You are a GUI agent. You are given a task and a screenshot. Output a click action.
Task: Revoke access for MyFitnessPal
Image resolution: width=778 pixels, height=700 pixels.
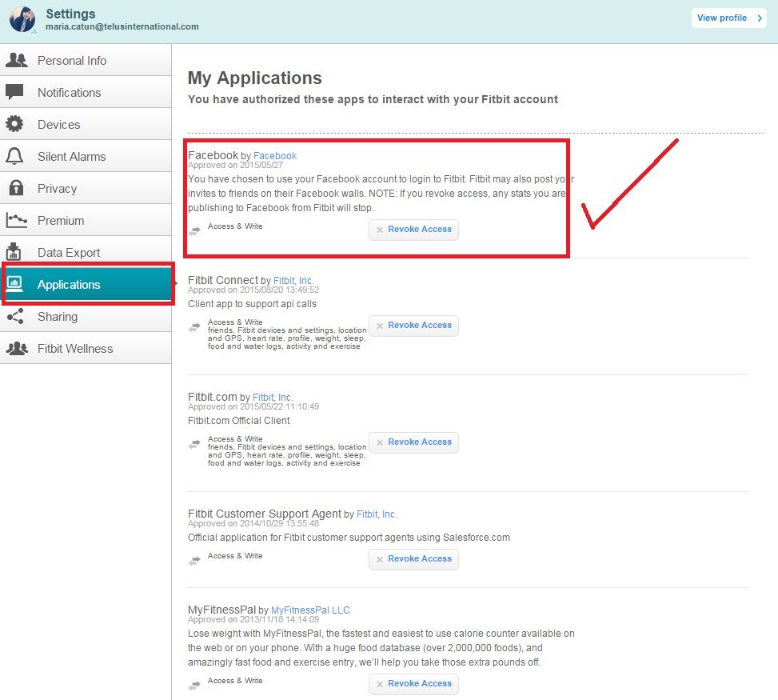414,684
